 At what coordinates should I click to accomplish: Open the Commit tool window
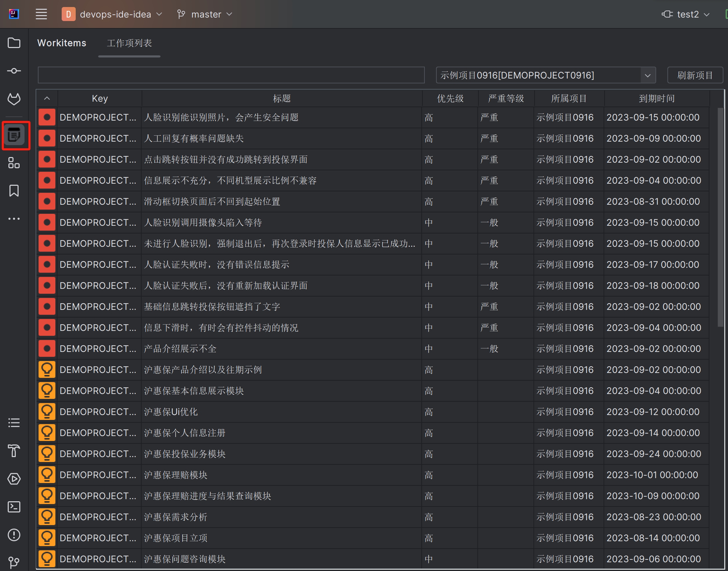(x=14, y=71)
